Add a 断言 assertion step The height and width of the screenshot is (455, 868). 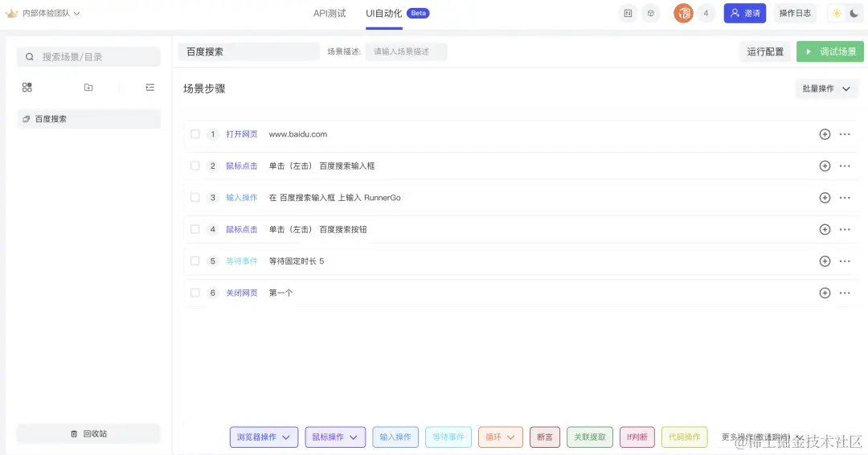click(545, 437)
